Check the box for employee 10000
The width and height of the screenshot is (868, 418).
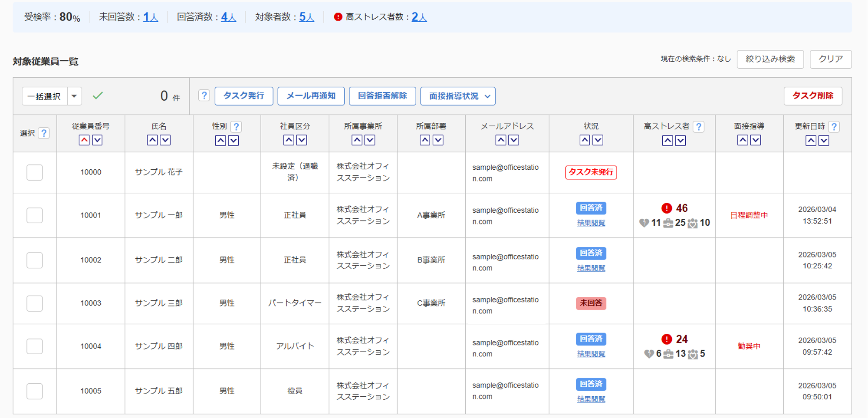[35, 172]
